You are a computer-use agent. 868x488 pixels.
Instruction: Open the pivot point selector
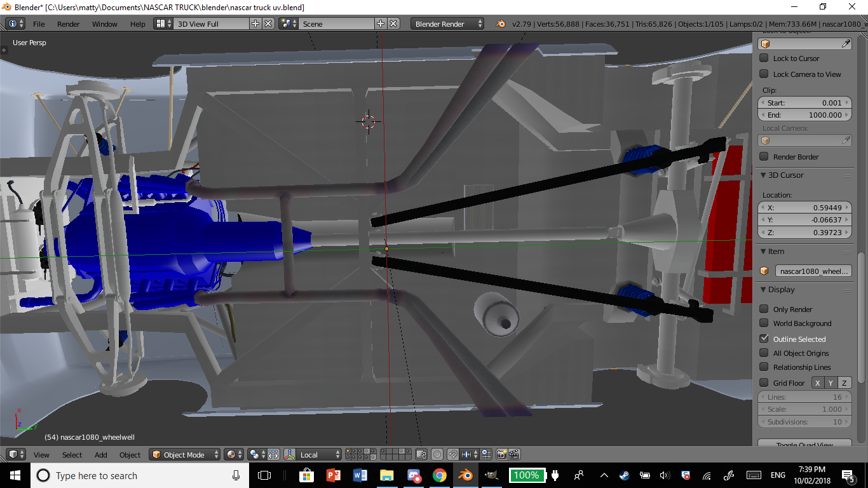click(258, 454)
